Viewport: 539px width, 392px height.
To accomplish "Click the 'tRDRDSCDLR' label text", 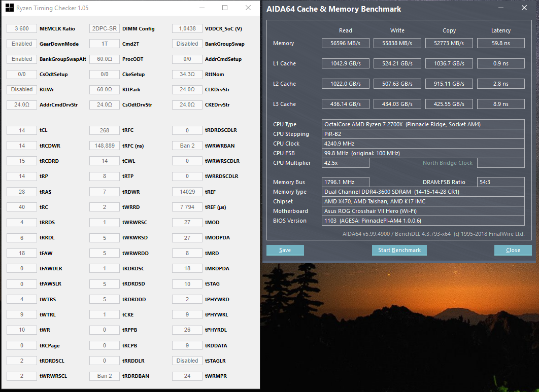I will (x=221, y=130).
